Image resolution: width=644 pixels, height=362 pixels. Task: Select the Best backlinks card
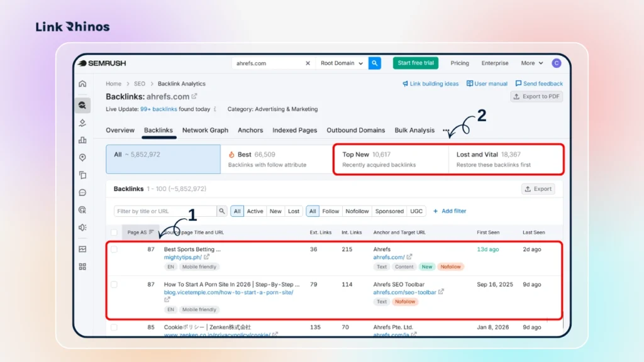(277, 159)
